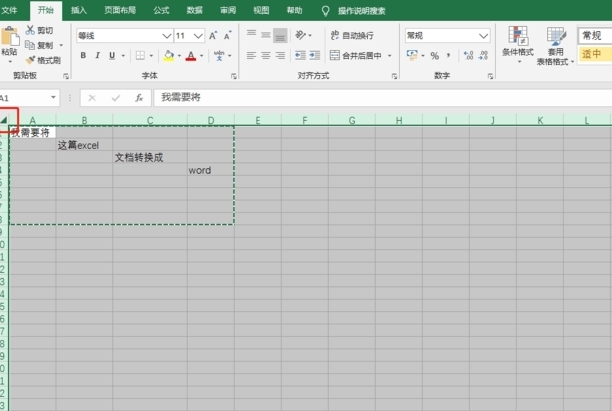Click the formula bar text field
Screen dimensions: 612x411
click(x=383, y=98)
